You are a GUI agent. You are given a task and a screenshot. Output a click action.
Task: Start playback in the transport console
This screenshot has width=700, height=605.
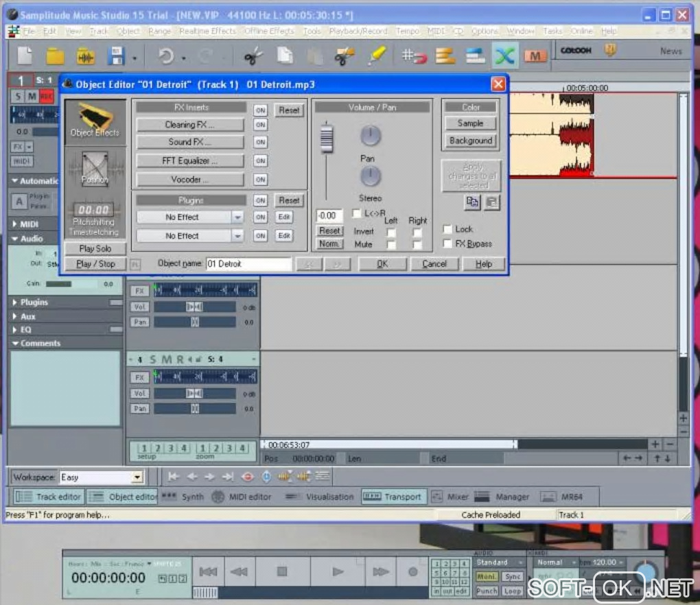338,571
